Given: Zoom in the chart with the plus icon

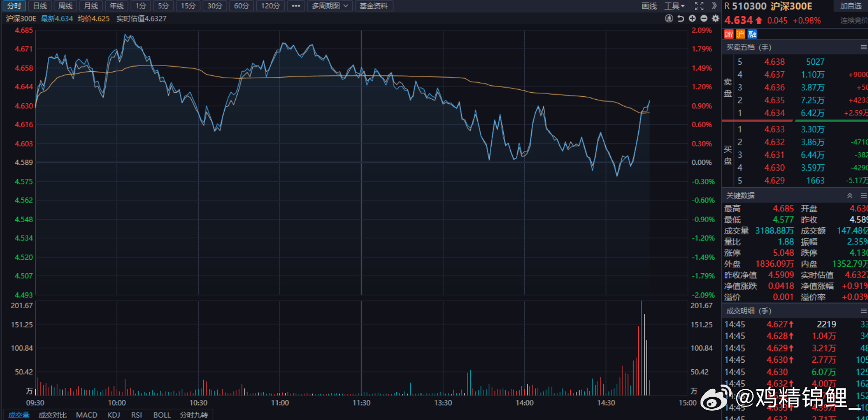Looking at the screenshot, I should (692, 19).
